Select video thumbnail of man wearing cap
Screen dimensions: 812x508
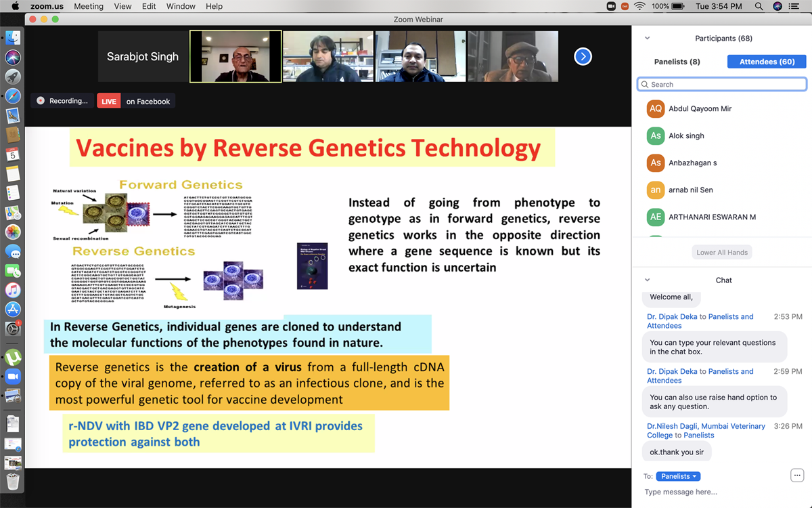click(513, 57)
